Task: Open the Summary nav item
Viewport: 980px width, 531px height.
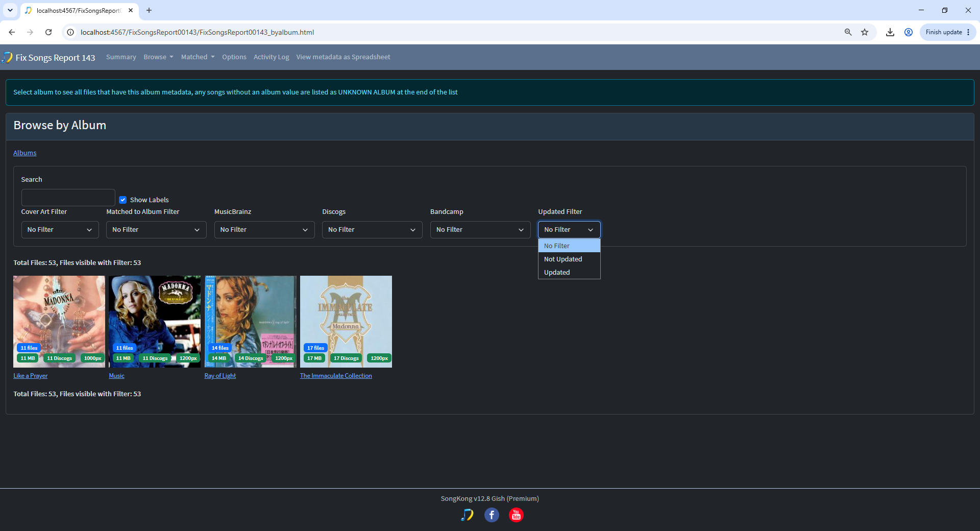Action: 121,57
